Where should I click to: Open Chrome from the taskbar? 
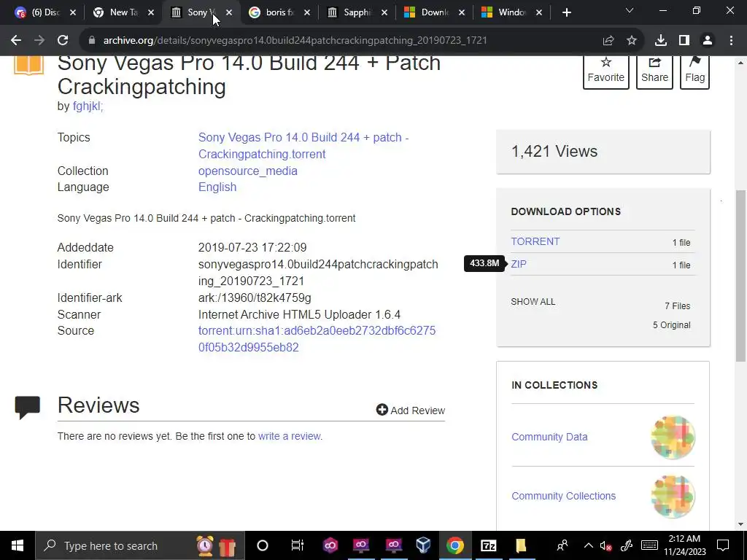click(455, 545)
